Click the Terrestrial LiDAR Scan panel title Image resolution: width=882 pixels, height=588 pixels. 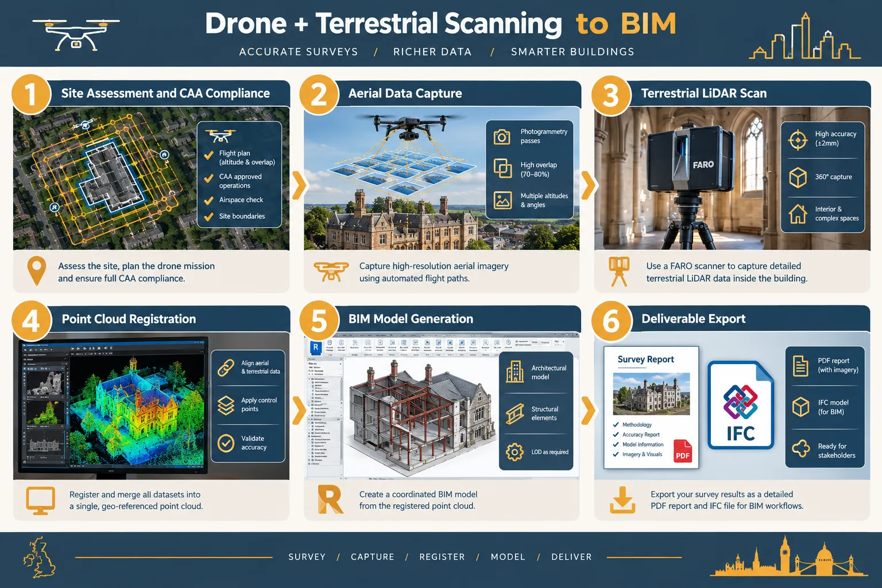pos(703,93)
